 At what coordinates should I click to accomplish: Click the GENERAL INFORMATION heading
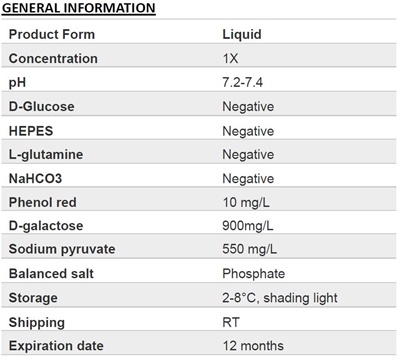tap(79, 8)
